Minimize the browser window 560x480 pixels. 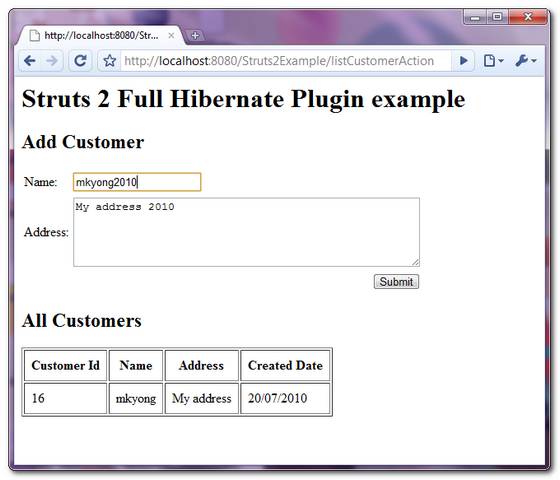[475, 17]
